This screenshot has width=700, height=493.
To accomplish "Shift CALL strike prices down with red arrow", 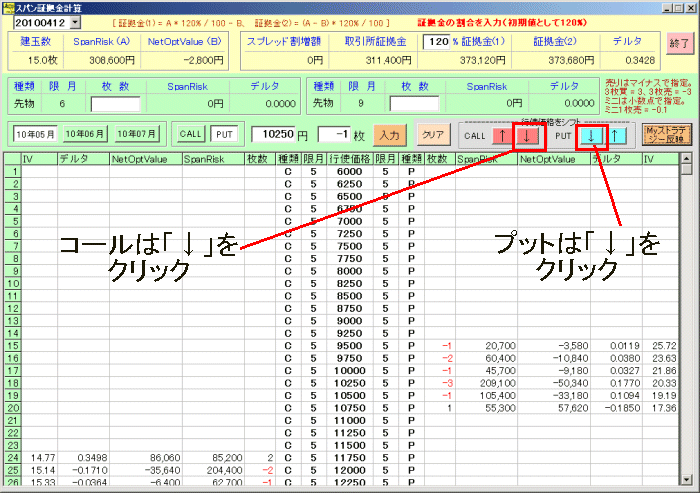I will coord(527,136).
